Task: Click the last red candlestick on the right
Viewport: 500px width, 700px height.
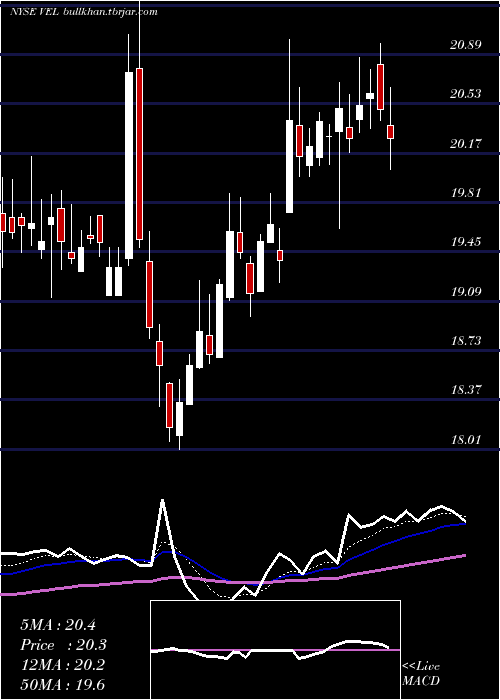Action: tap(391, 132)
